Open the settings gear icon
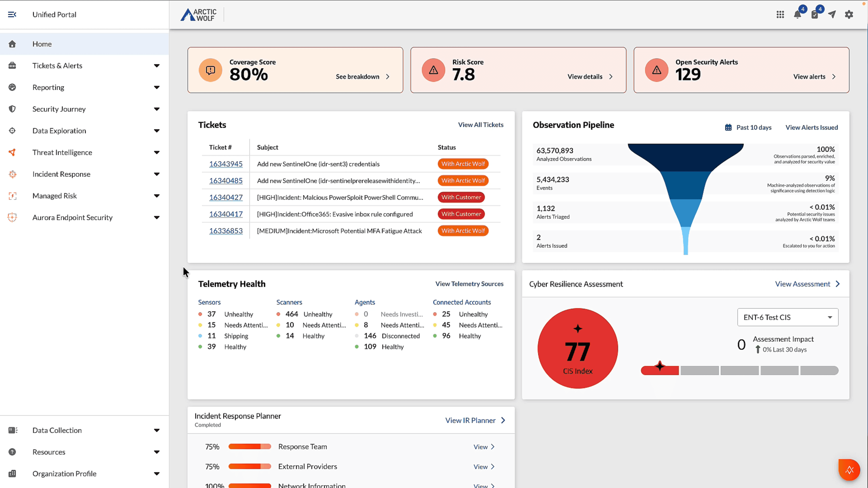This screenshot has width=868, height=488. [x=849, y=14]
